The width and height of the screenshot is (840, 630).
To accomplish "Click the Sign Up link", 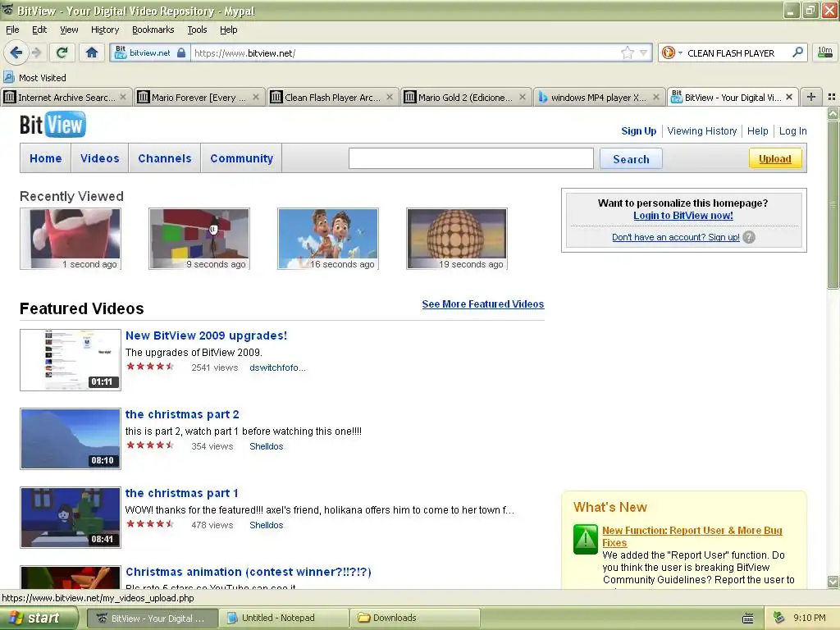I will (x=638, y=130).
